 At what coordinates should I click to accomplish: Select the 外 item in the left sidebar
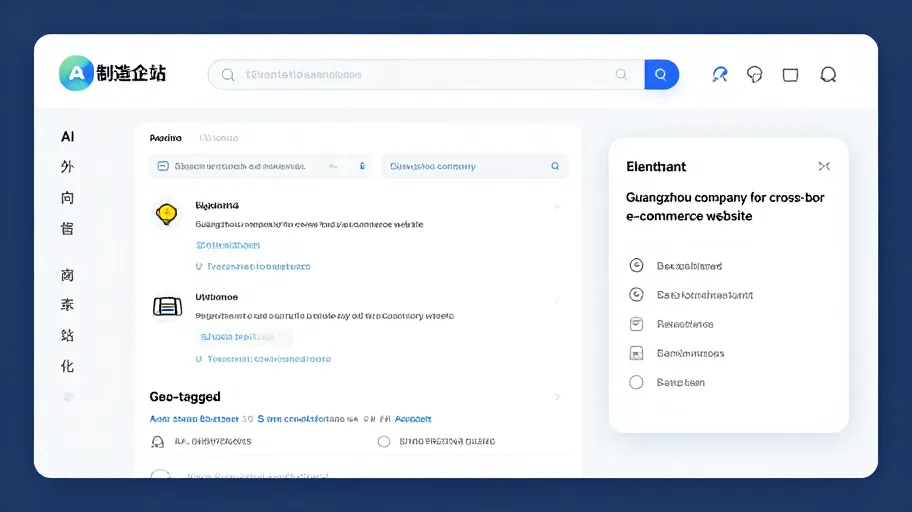point(67,167)
